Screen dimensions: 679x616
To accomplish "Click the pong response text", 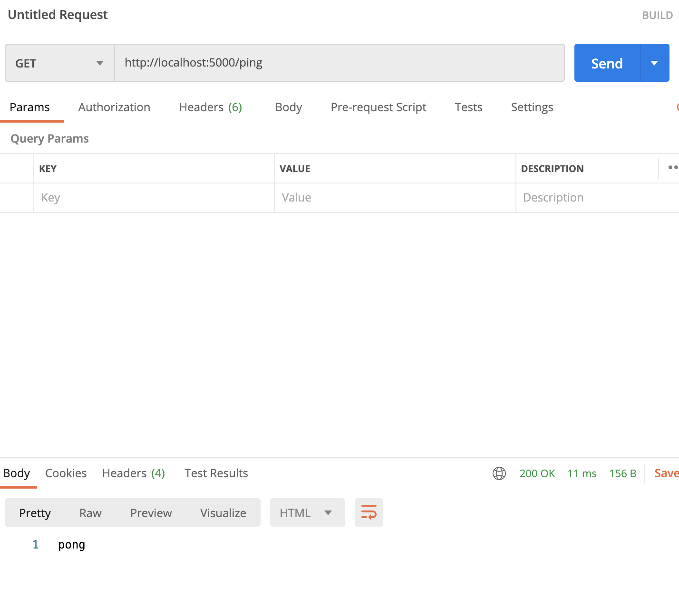I will (72, 545).
